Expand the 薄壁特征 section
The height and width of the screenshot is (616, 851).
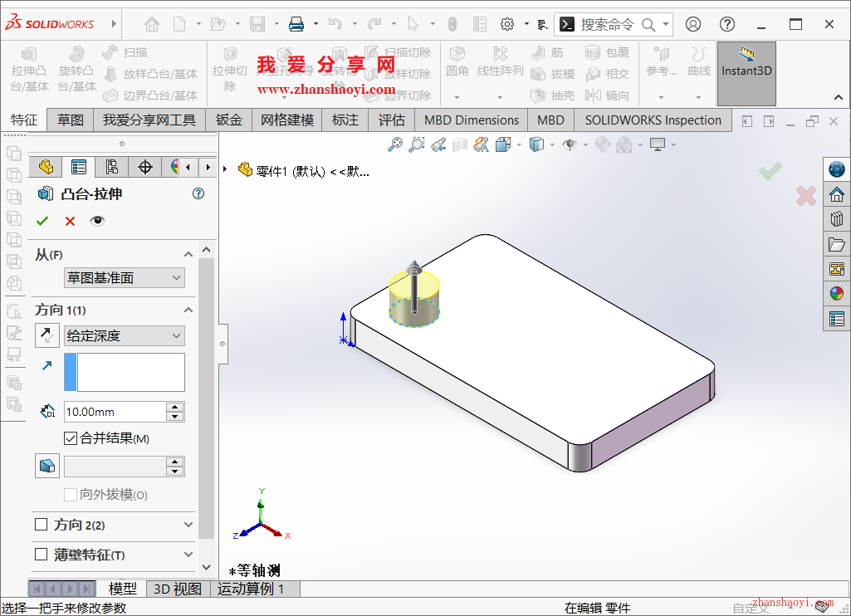188,554
